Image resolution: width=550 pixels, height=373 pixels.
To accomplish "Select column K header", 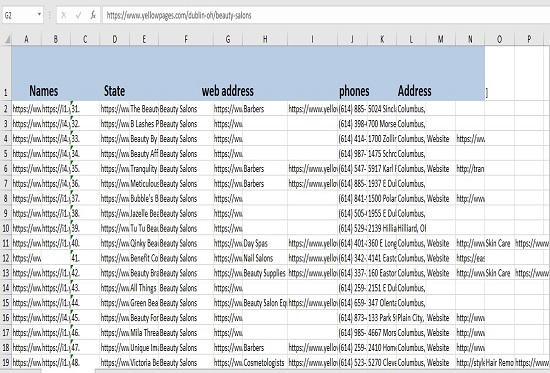I will 382,39.
